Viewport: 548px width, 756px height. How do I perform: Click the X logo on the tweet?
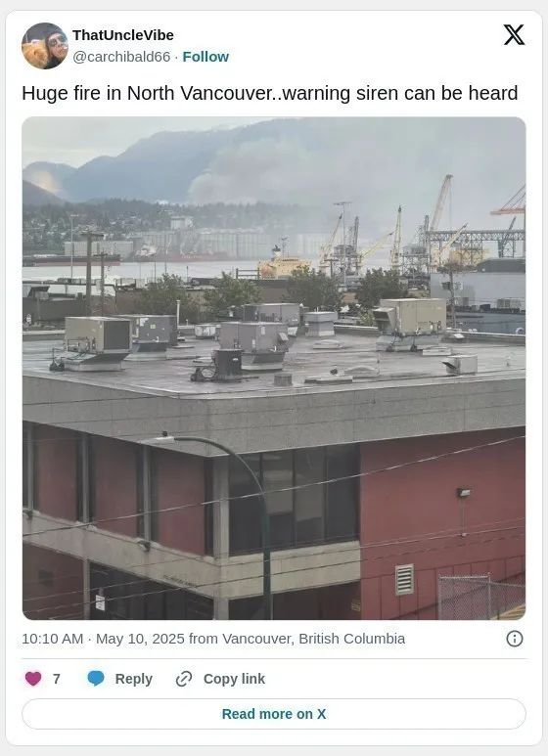514,35
